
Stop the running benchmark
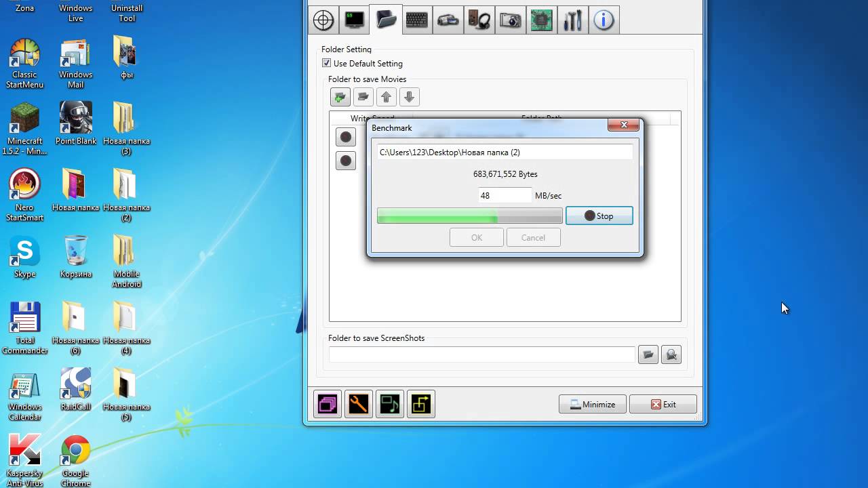pyautogui.click(x=599, y=216)
